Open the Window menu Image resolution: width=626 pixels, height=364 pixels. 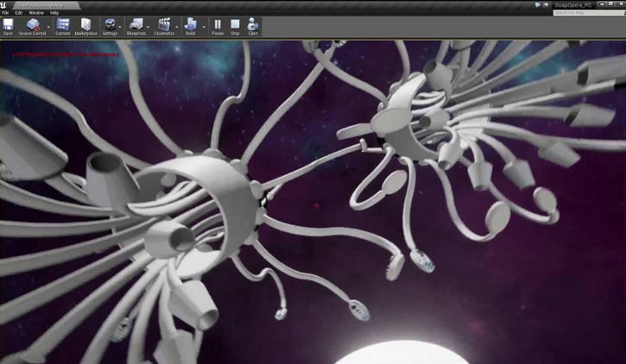pyautogui.click(x=36, y=13)
